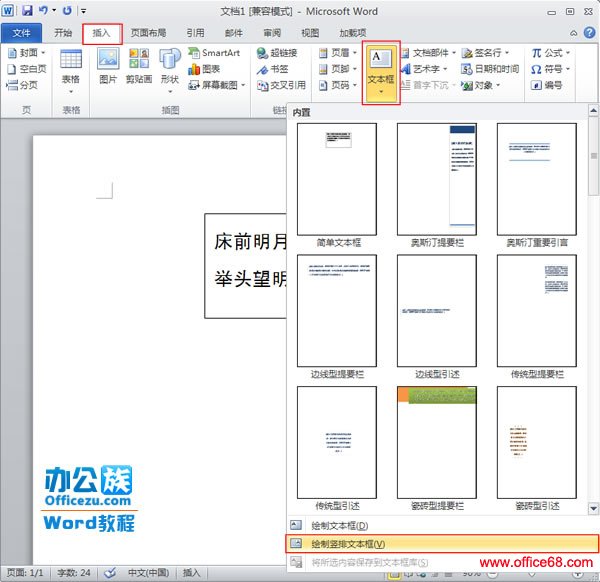Pick the 奥斯汀提要栏 text box thumbnail

pyautogui.click(x=436, y=179)
